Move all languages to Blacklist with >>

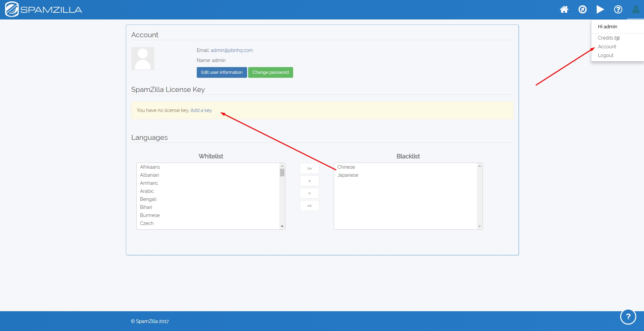point(310,168)
